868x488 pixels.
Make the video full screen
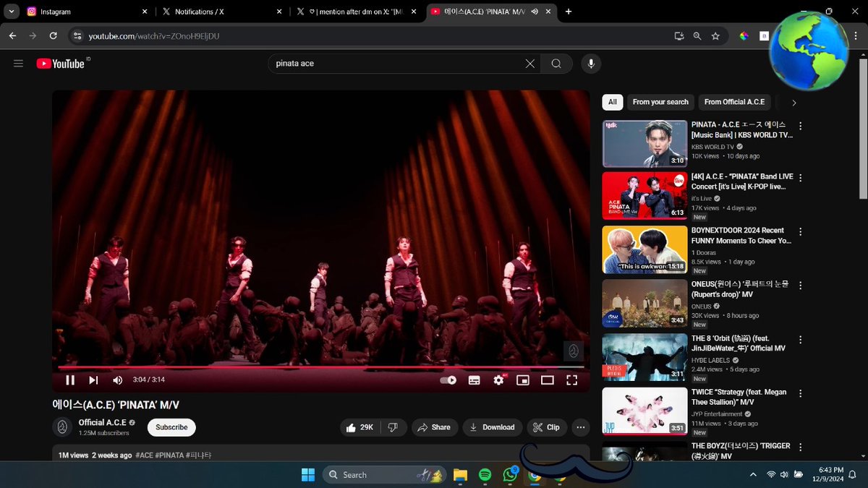tap(571, 380)
